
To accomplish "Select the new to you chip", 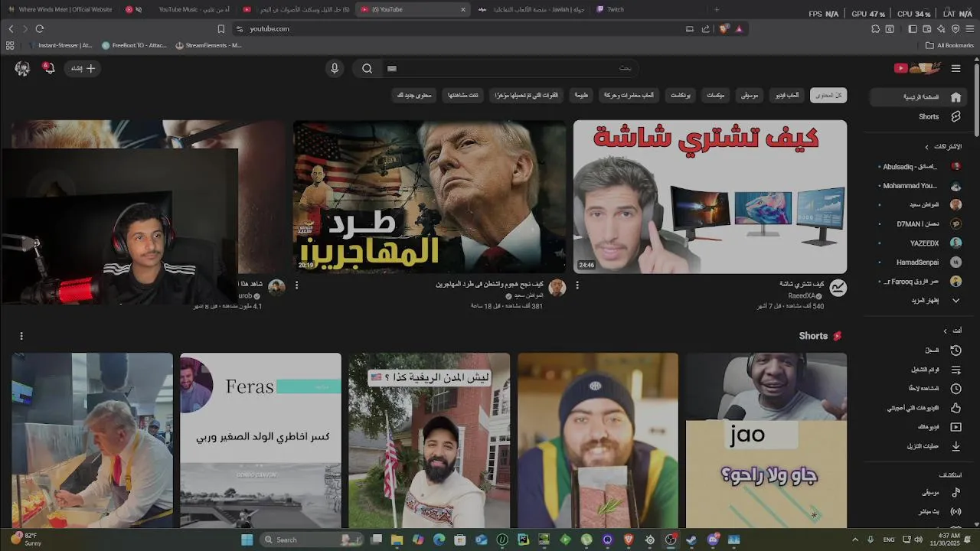I will coord(414,96).
